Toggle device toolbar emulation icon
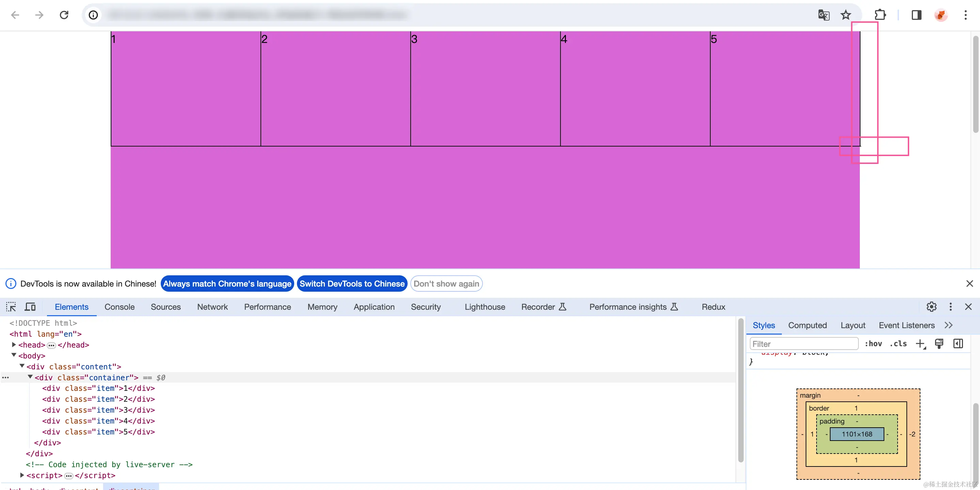This screenshot has width=980, height=490. [30, 307]
